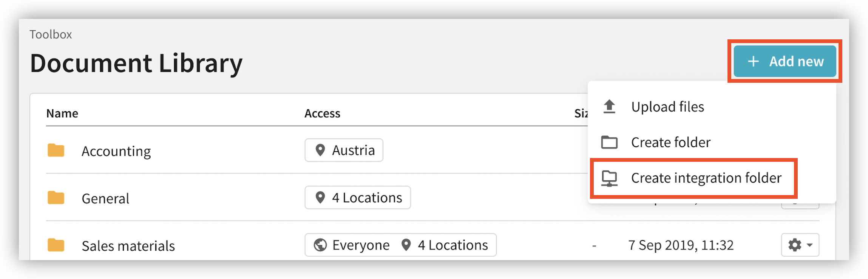Choose Create folder in the menu
Image resolution: width=868 pixels, height=279 pixels.
click(x=670, y=143)
